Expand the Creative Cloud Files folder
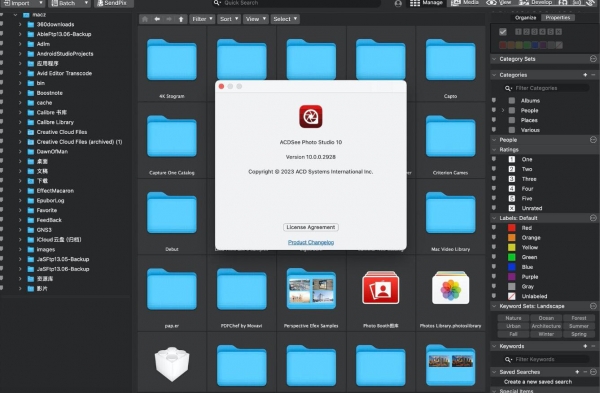600x393 pixels. (20, 132)
